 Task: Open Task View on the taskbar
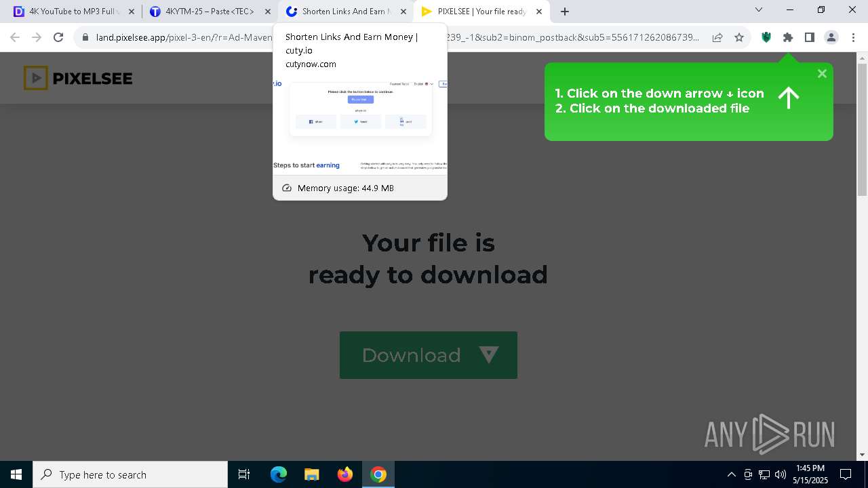(x=244, y=474)
